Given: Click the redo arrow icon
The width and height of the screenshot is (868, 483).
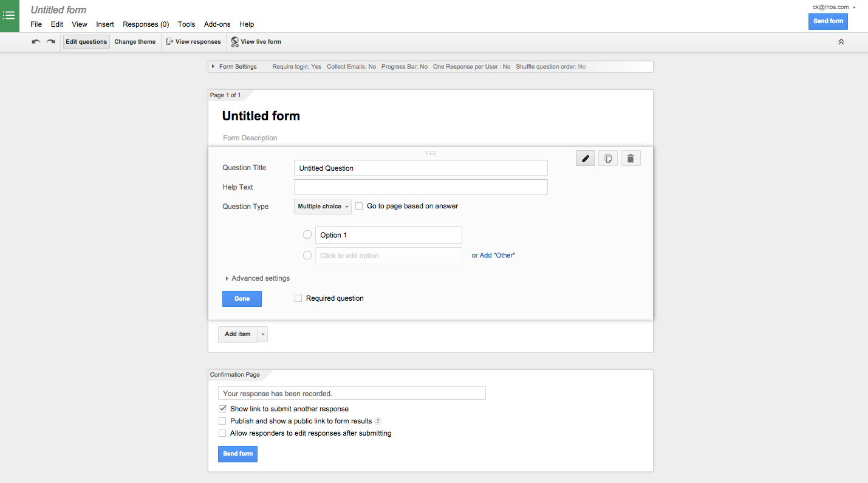Looking at the screenshot, I should pyautogui.click(x=51, y=42).
